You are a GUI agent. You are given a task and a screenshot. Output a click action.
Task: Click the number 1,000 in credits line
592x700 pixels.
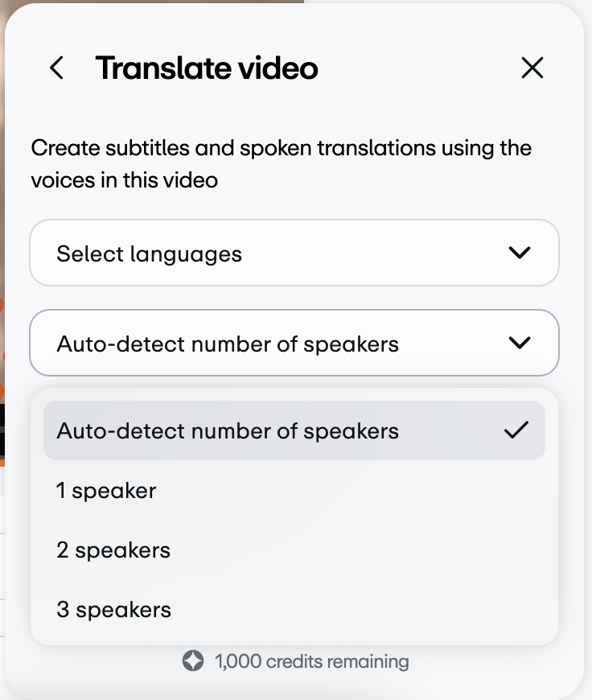[238, 661]
